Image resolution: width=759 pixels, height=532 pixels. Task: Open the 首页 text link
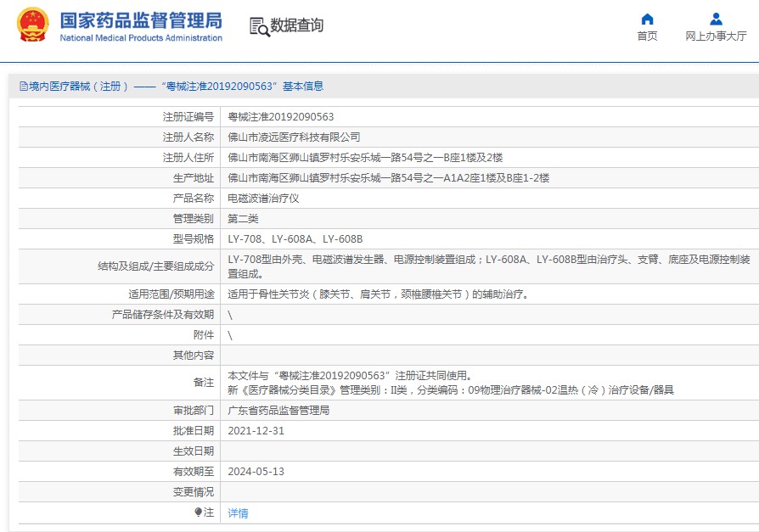(647, 36)
